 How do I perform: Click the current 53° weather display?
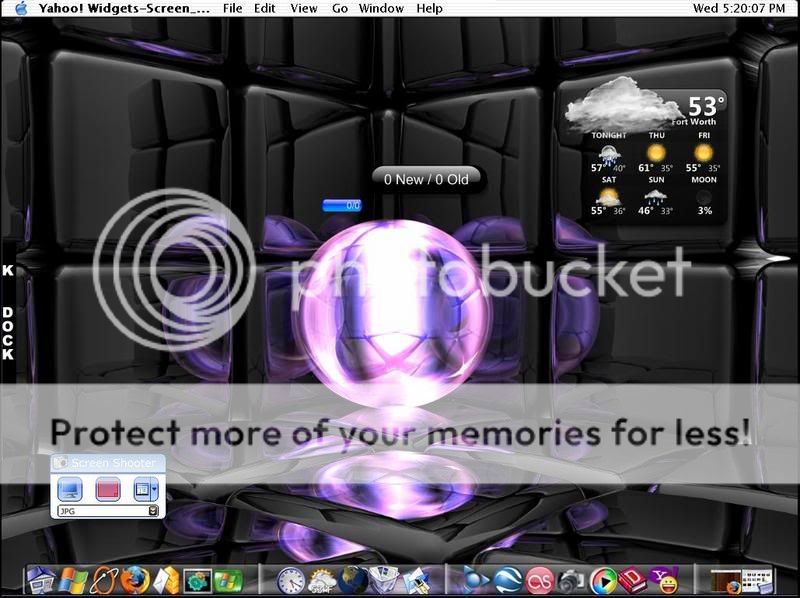click(x=706, y=106)
